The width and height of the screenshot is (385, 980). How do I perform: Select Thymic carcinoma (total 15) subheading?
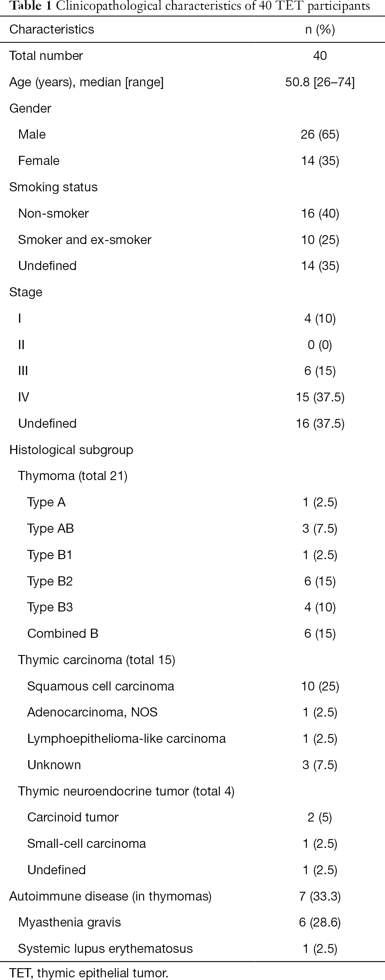[97, 660]
